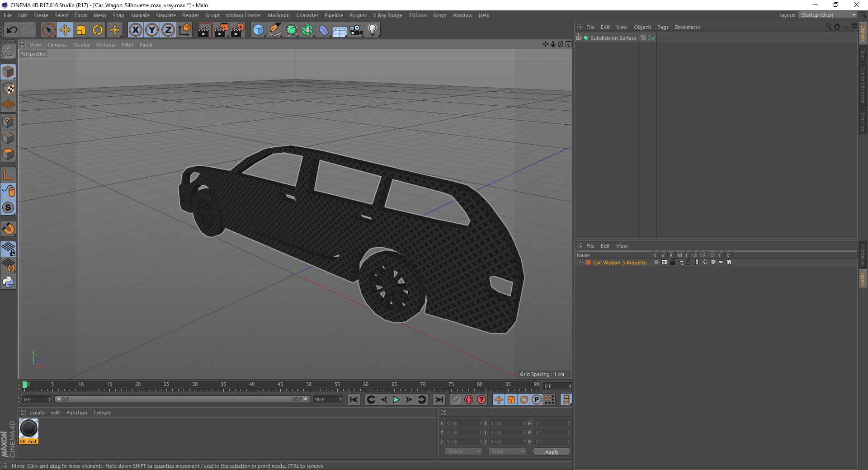Open the V-Ray Bridge menu
Viewport: 868px width, 470px height.
point(387,15)
